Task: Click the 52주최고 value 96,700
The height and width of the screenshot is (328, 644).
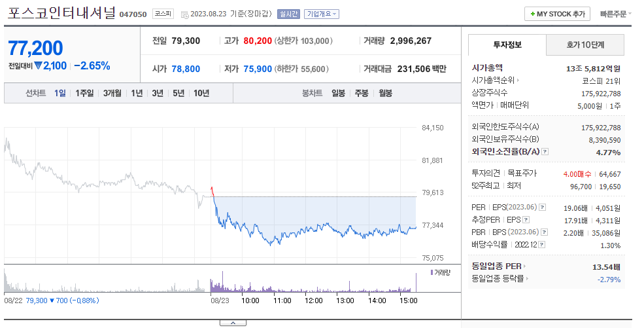Action: pyautogui.click(x=581, y=187)
